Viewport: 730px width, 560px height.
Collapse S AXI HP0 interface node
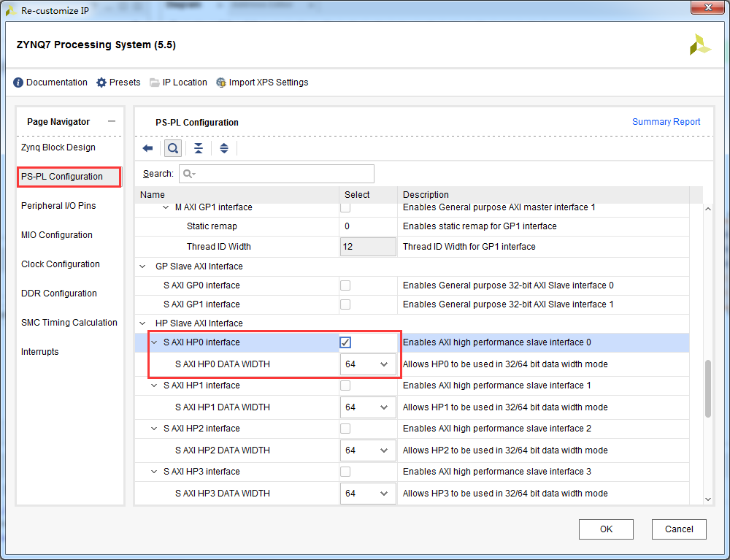[x=154, y=342]
